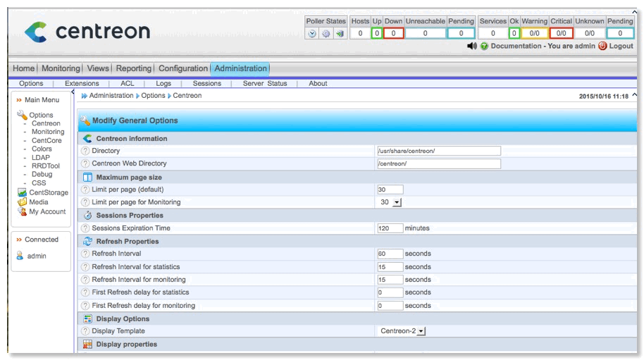Switch to the Monitoring tab

[61, 68]
